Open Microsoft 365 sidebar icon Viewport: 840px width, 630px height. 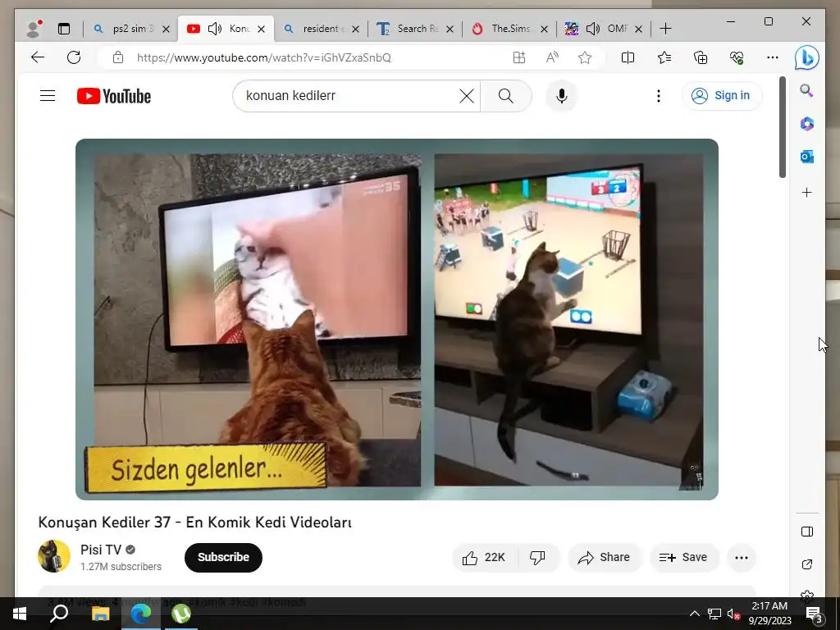[807, 124]
